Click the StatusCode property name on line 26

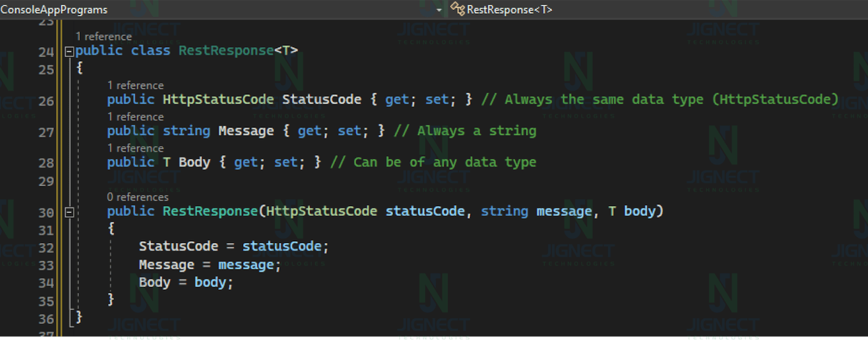tap(322, 100)
